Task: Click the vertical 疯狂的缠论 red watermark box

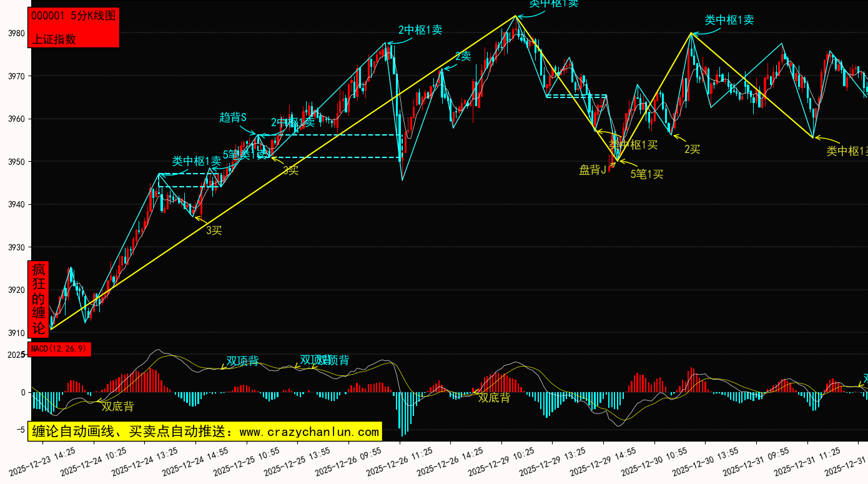Action: [x=39, y=299]
